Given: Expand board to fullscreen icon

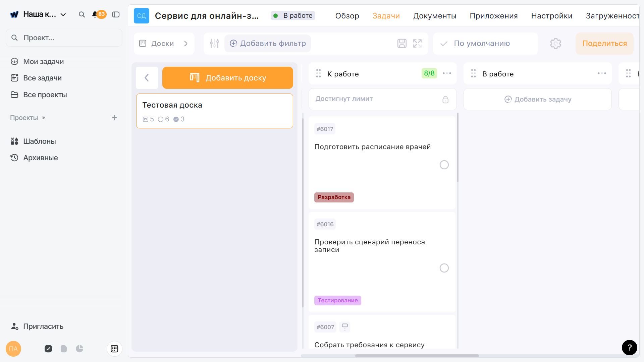Looking at the screenshot, I should tap(417, 43).
